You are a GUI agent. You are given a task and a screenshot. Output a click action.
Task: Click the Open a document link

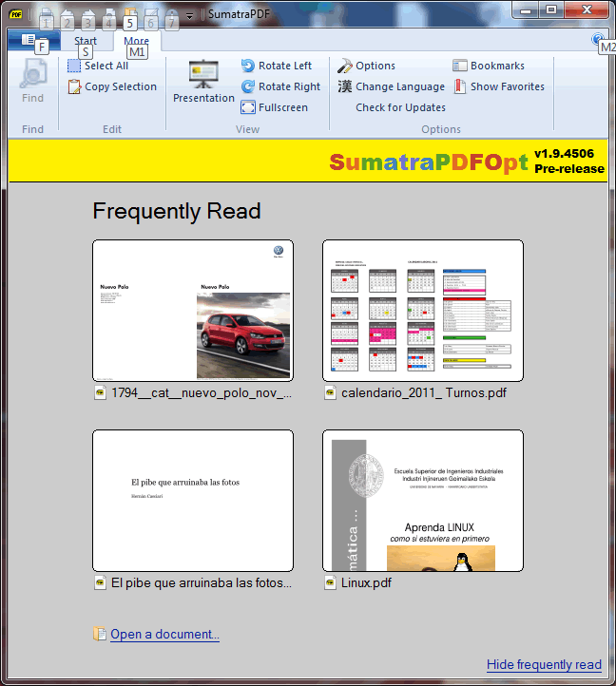(164, 635)
